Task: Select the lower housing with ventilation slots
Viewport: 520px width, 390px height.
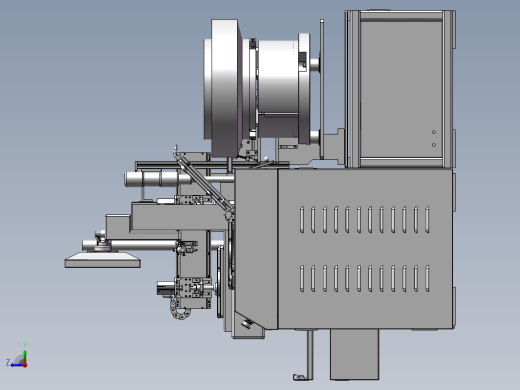Action: coord(365,249)
